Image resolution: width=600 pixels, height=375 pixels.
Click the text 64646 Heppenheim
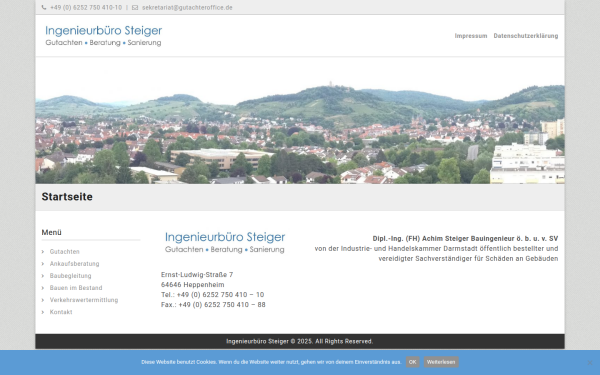pos(192,285)
